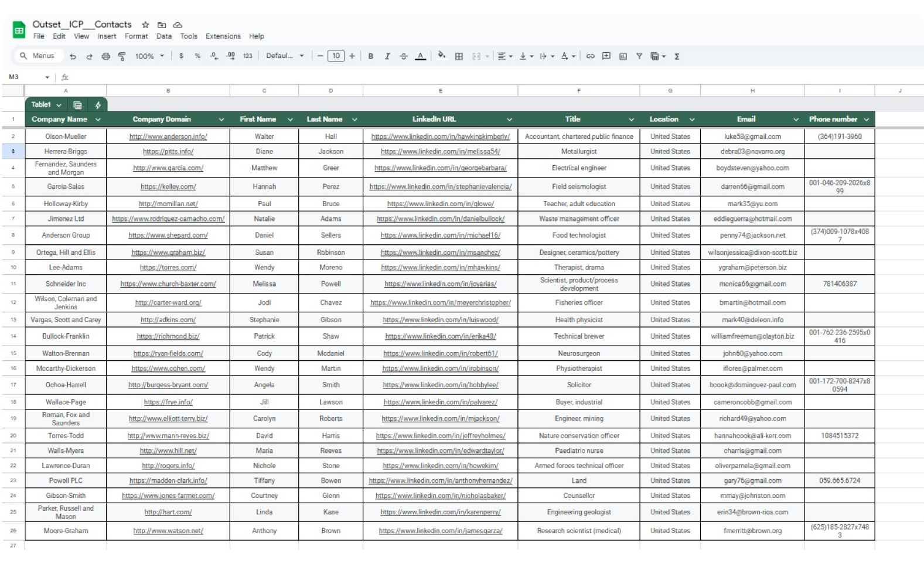
Task: Open the zoom level 100% dropdown
Action: pos(149,56)
